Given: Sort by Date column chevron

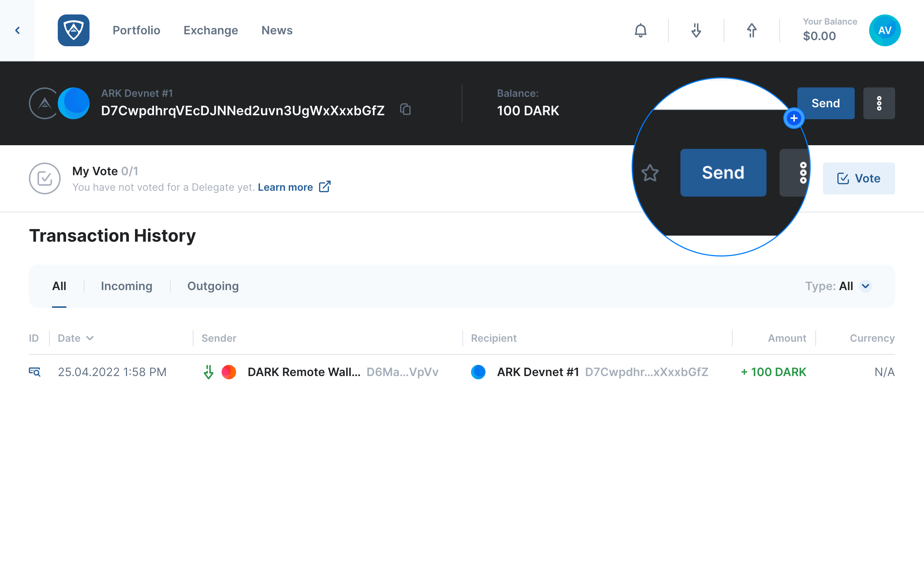Looking at the screenshot, I should coord(90,338).
